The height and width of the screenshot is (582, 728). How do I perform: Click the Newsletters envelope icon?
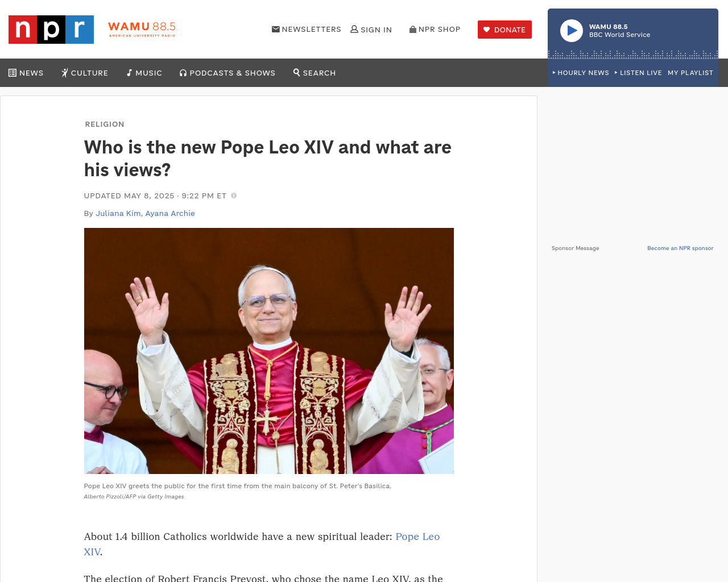click(x=276, y=29)
